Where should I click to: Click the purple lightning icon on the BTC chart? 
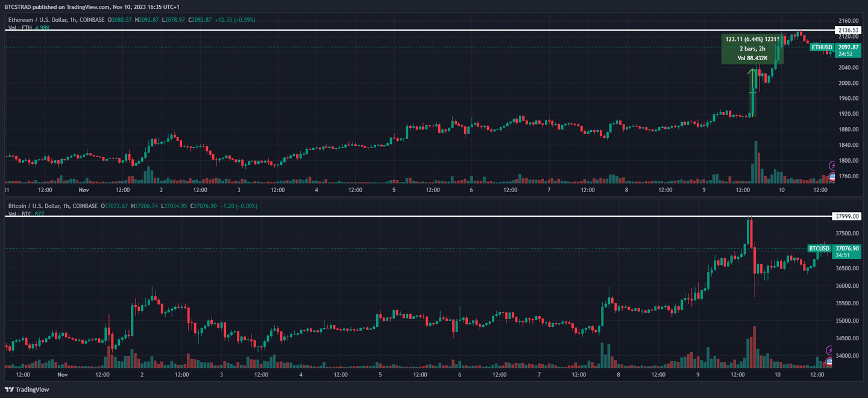pyautogui.click(x=830, y=350)
